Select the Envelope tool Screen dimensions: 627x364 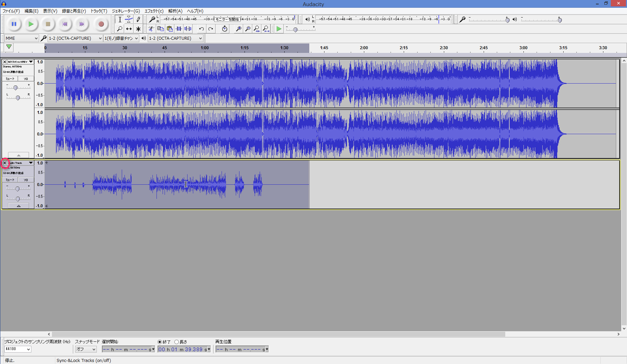(129, 20)
